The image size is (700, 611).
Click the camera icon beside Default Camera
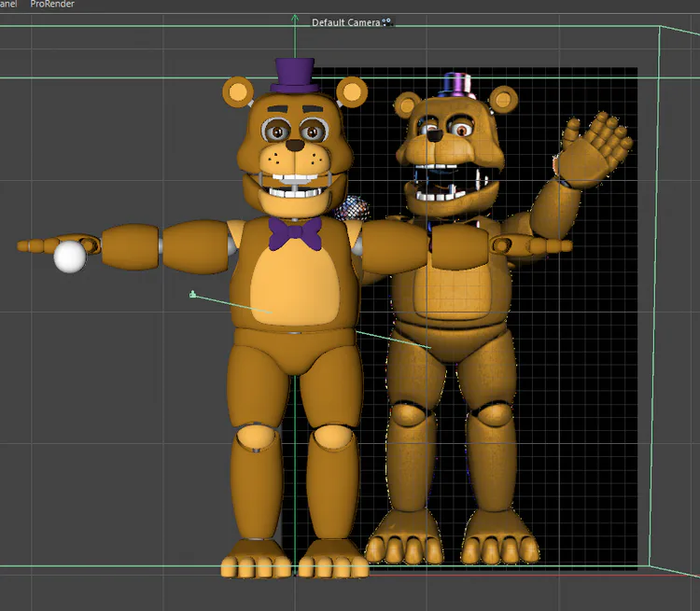click(x=387, y=21)
